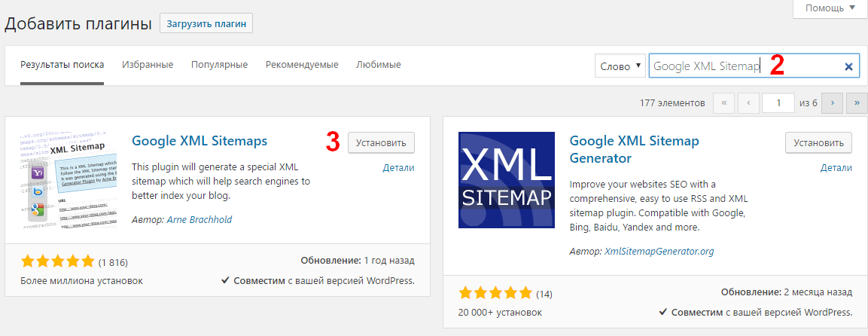This screenshot has width=868, height=336.
Task: Install the Google XML Sitemap Generator plugin
Action: click(819, 143)
